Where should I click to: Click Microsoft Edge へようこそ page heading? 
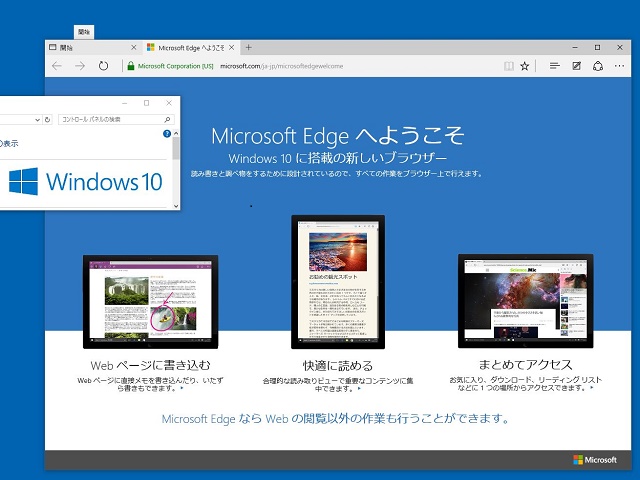tap(338, 136)
